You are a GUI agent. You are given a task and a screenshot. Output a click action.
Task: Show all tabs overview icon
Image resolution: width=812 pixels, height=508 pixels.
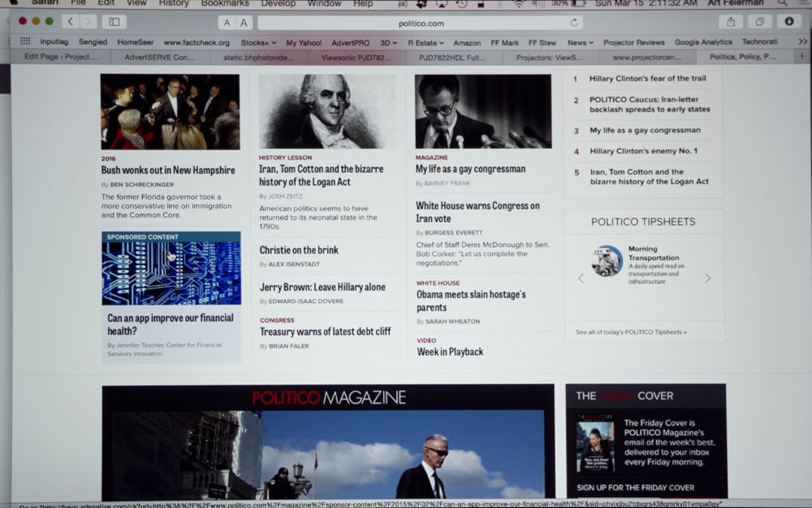tap(759, 22)
